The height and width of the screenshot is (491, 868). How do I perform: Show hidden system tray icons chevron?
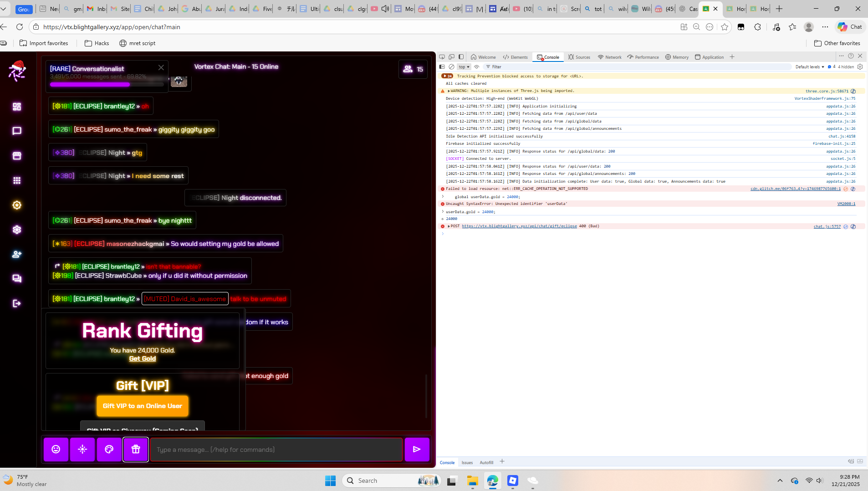tap(780, 481)
